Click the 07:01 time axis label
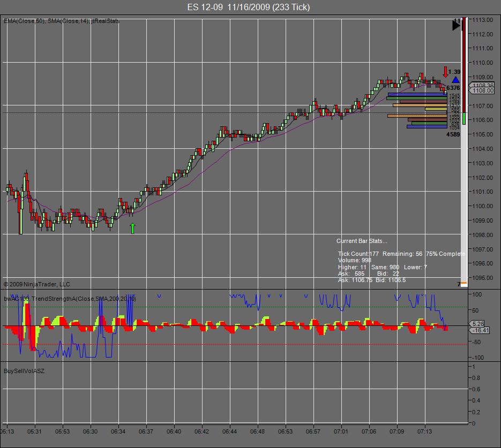Image resolution: width=501 pixels, height=448 pixels. (x=341, y=431)
